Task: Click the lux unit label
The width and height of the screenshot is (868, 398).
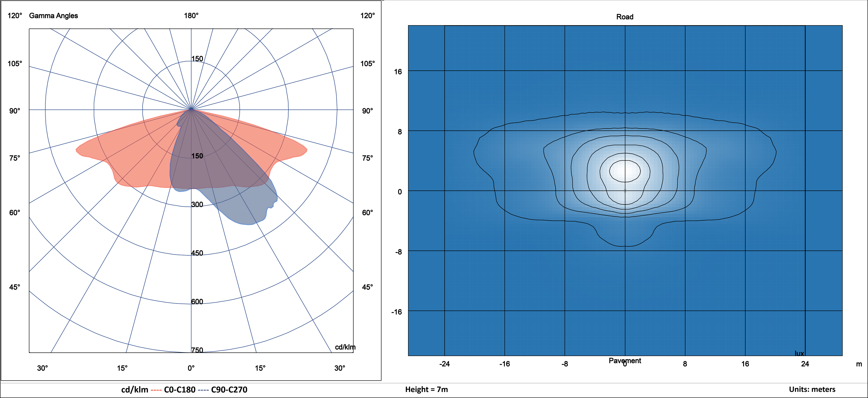Action: click(x=799, y=353)
